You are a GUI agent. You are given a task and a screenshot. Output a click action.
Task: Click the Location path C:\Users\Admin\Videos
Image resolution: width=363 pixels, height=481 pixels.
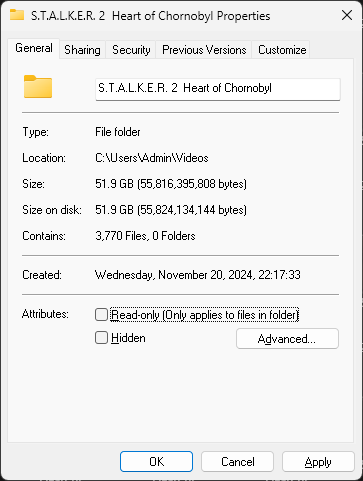(152, 158)
